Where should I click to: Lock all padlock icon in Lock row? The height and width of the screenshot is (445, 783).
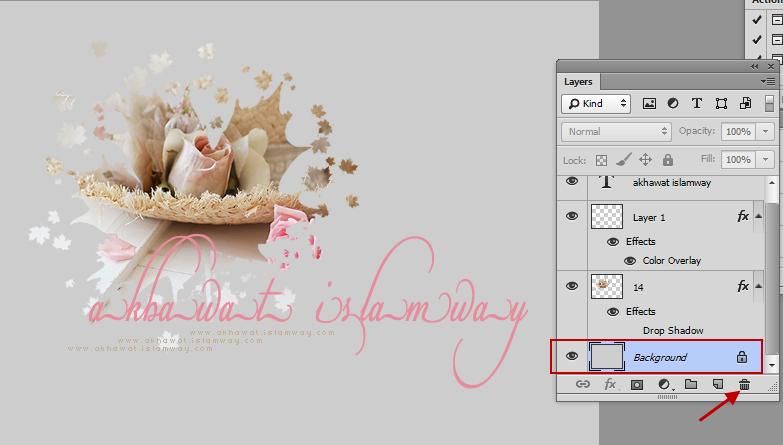point(668,160)
